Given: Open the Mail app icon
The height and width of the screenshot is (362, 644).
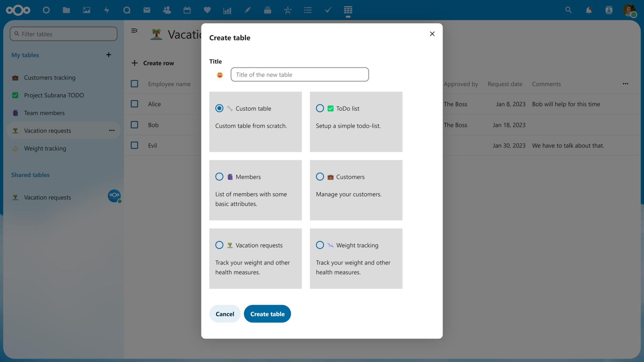Looking at the screenshot, I should tap(147, 10).
